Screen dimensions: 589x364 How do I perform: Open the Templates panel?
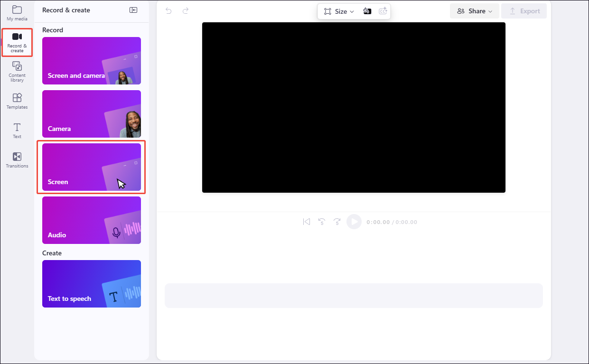[x=17, y=101]
